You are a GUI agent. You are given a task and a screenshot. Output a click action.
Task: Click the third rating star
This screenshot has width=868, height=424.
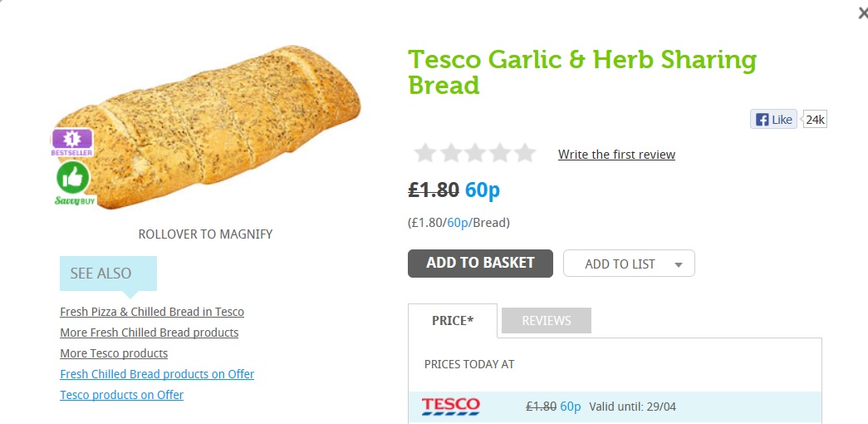click(x=474, y=154)
